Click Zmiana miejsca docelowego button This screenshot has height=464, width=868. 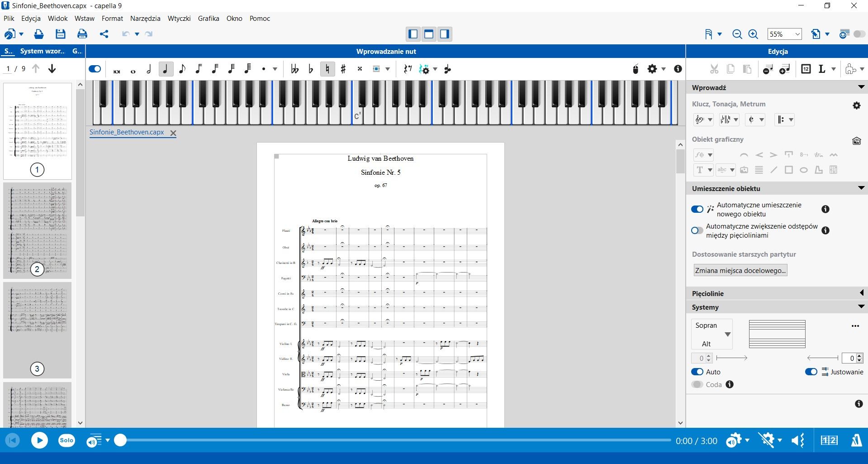[740, 271]
